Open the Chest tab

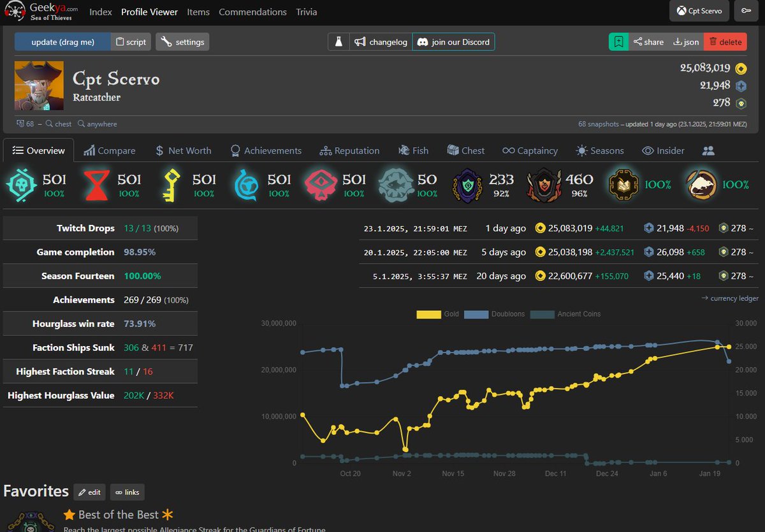click(466, 151)
